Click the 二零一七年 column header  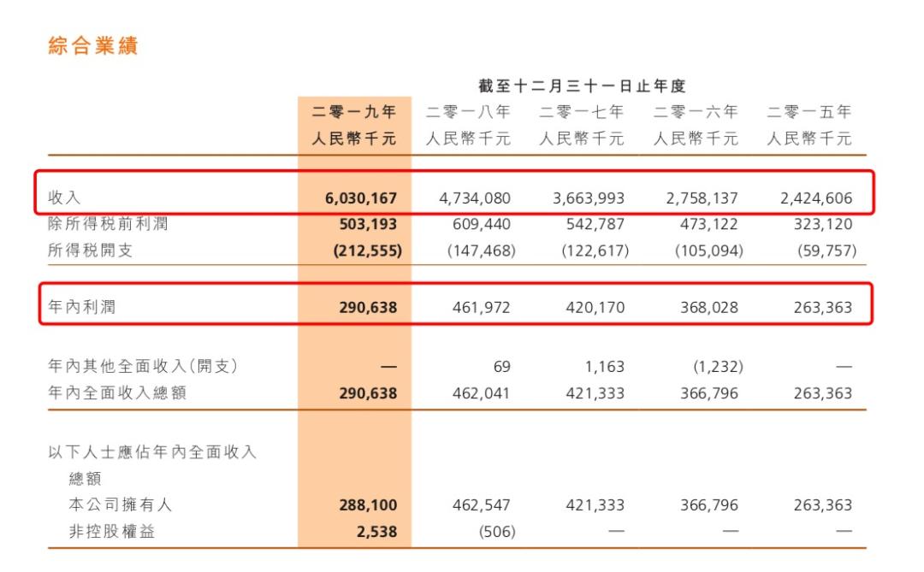pyautogui.click(x=582, y=112)
